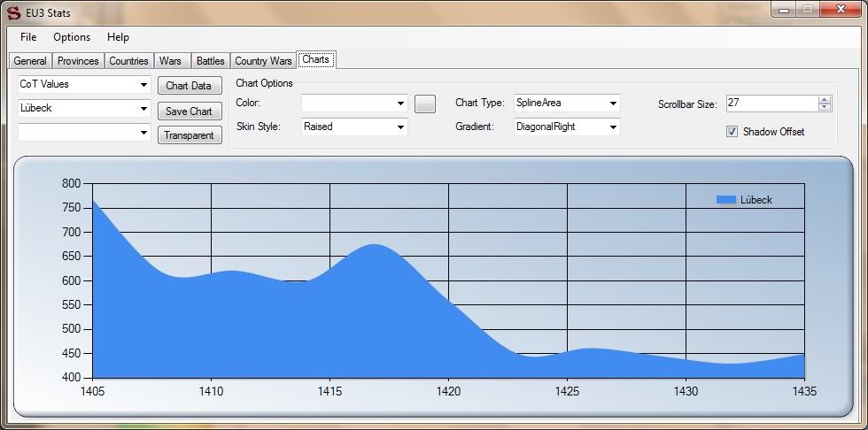Click the color picker swatch button
868x430 pixels.
425,104
